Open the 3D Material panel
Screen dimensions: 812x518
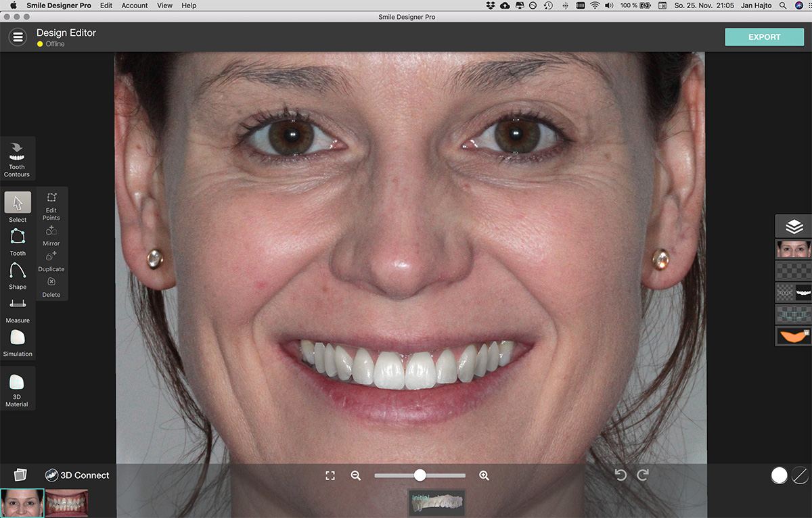(17, 389)
